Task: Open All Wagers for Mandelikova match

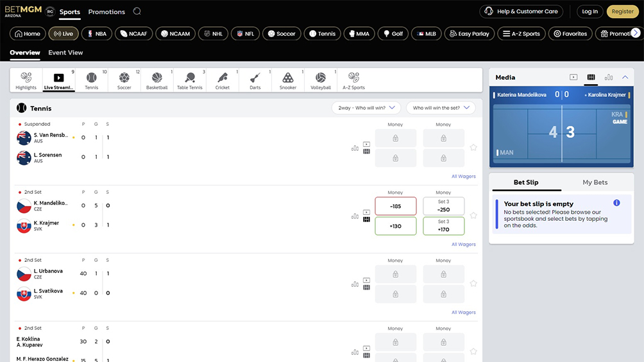Action: tap(463, 245)
